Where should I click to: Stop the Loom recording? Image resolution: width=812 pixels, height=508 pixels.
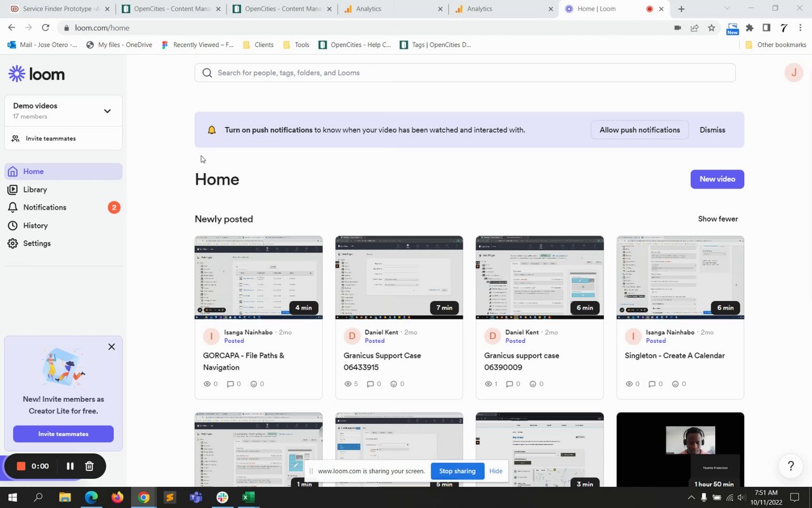21,466
